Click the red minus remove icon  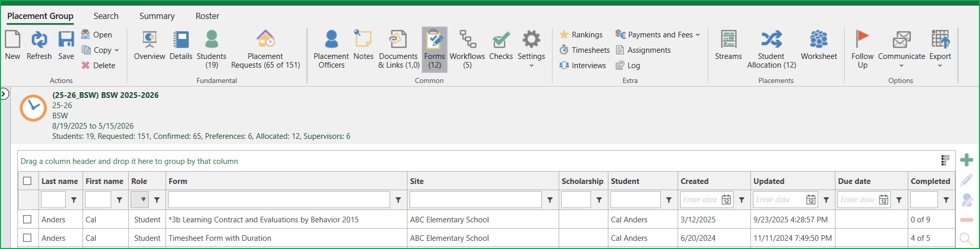966,220
